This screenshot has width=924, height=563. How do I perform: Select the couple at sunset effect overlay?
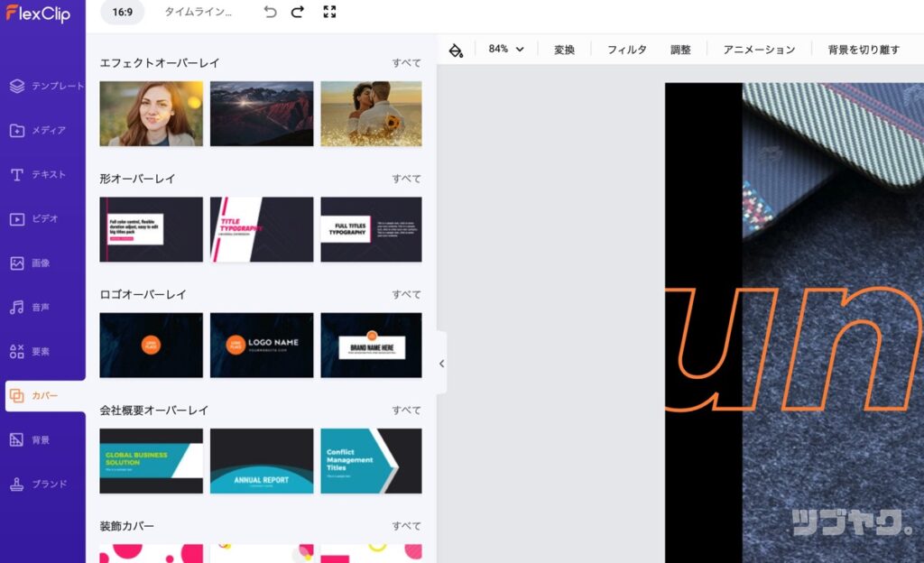point(371,114)
